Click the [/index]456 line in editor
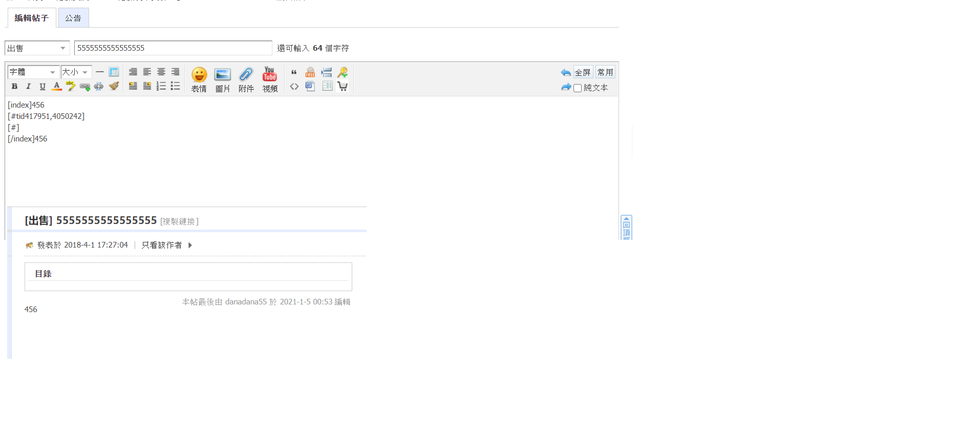 [28, 139]
